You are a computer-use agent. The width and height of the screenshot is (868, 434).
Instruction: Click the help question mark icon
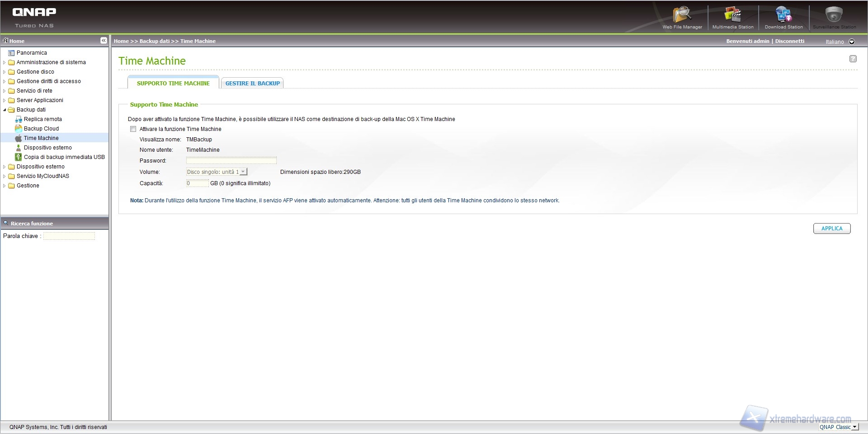pos(853,59)
